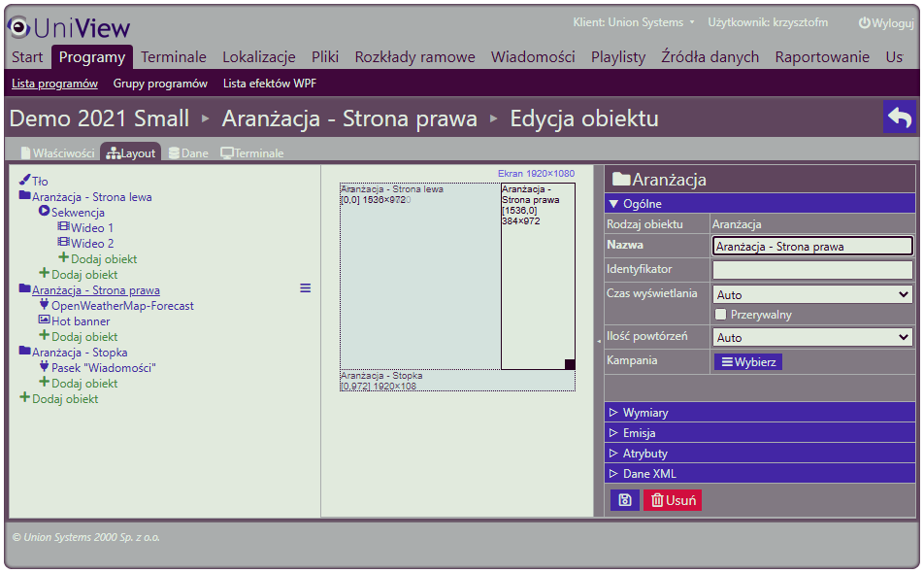The height and width of the screenshot is (573, 924).
Task: Collapse the Ogólne section
Action: (760, 203)
